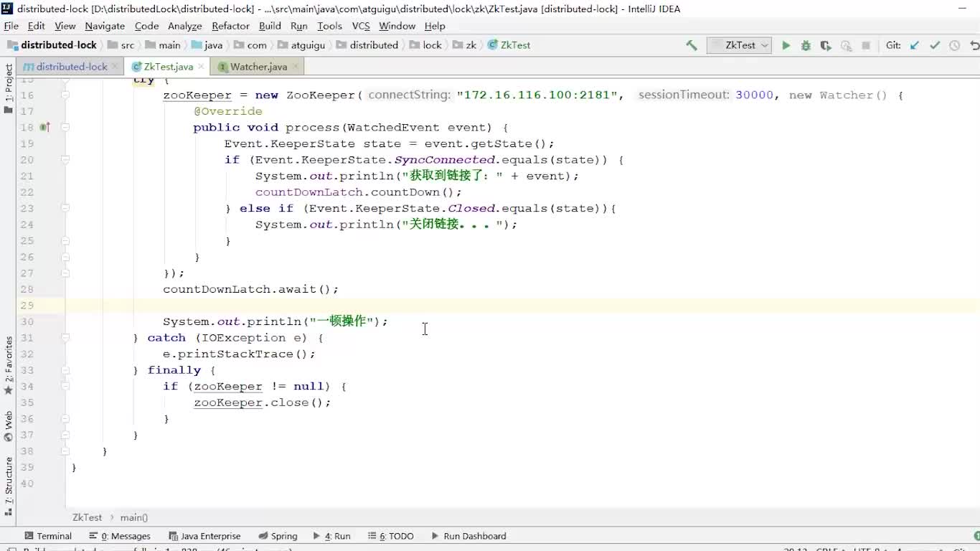Open the Run tool window
The width and height of the screenshot is (980, 551).
pos(331,536)
